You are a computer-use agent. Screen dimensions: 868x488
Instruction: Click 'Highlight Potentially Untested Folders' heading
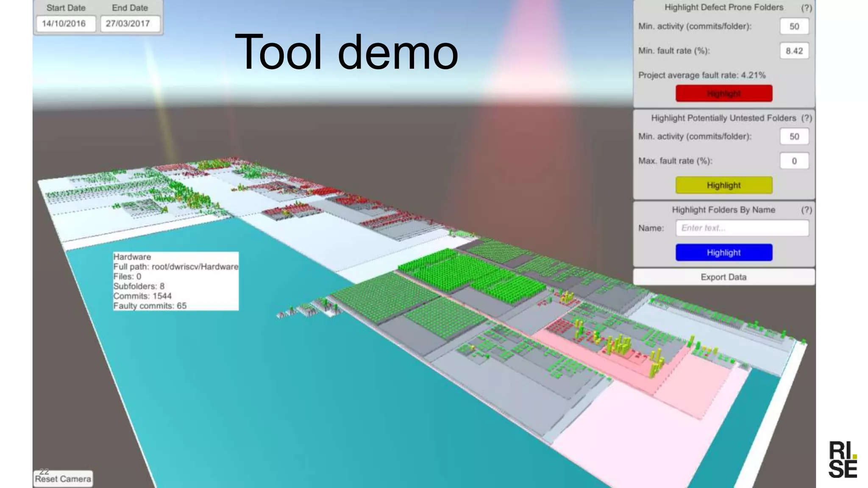(x=723, y=118)
